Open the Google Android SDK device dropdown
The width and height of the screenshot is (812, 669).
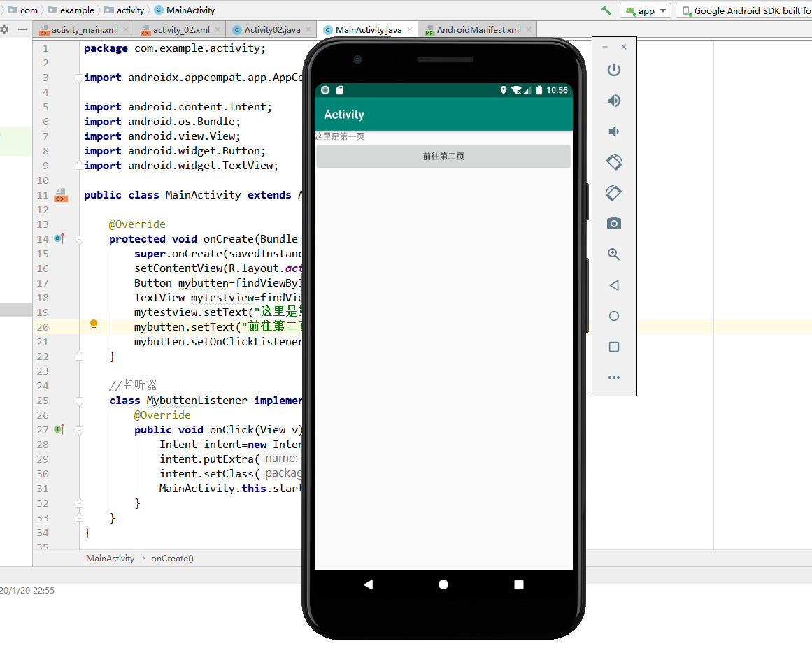coord(745,11)
